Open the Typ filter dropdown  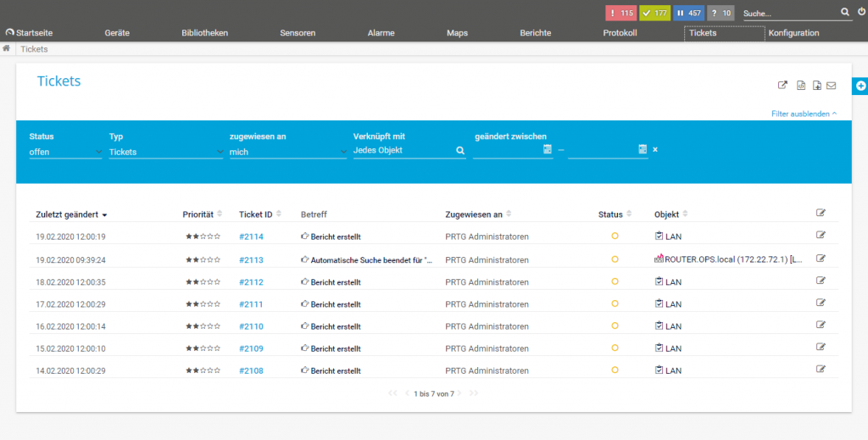[165, 152]
